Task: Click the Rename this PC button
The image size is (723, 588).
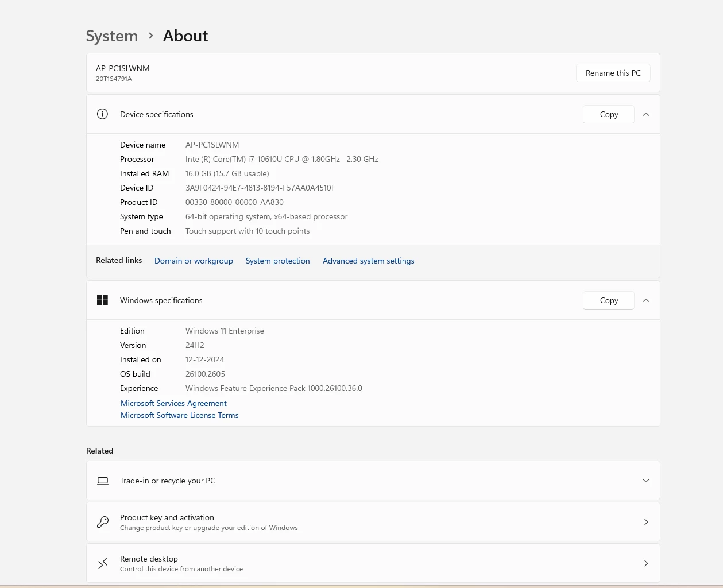Action: 613,73
